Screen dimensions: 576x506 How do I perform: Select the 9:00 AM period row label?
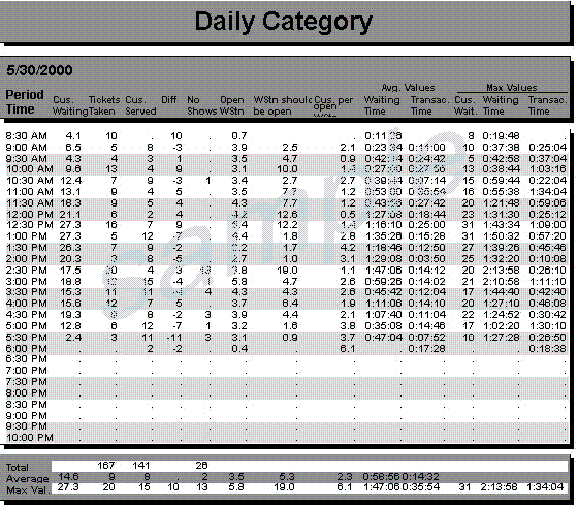(x=26, y=148)
